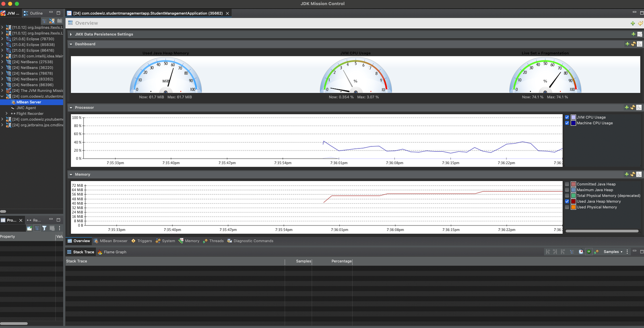Open the Threads tab
Image resolution: width=644 pixels, height=328 pixels.
point(213,241)
